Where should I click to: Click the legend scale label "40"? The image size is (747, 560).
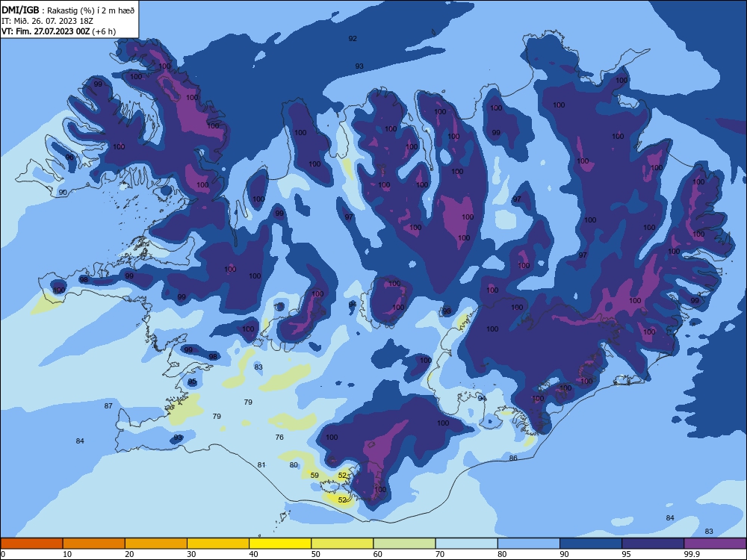coord(254,554)
